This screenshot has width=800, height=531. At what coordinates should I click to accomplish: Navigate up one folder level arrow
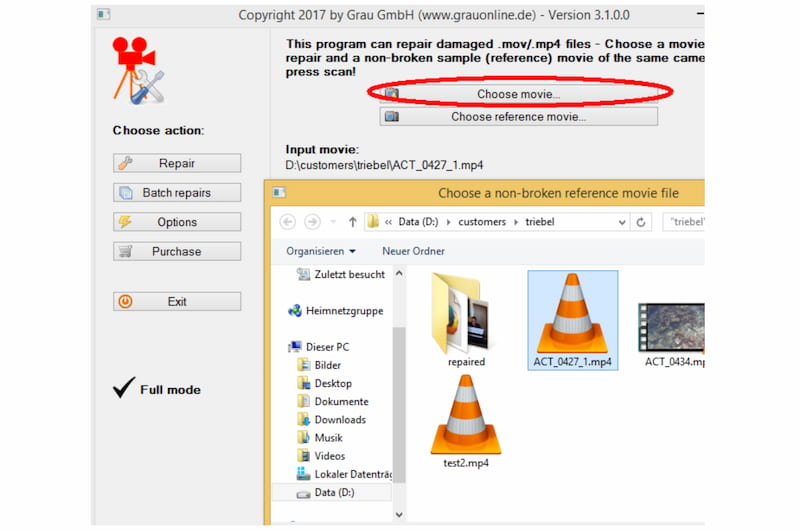[x=353, y=222]
